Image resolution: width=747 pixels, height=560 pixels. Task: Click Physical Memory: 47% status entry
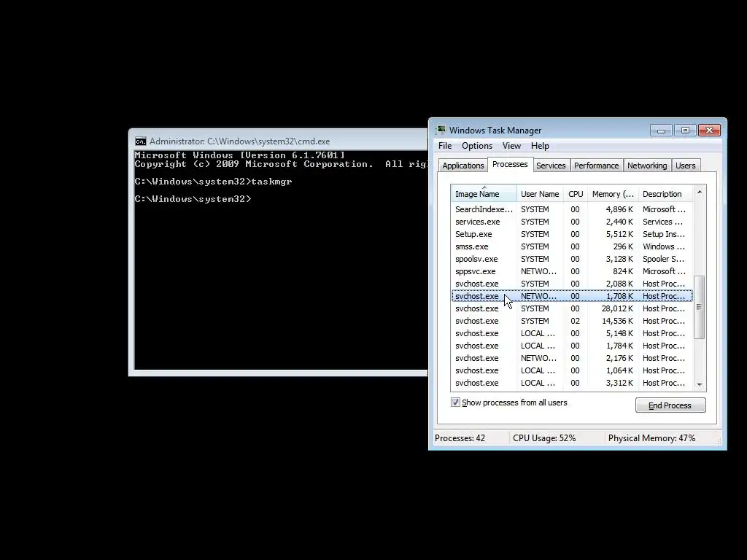pyautogui.click(x=651, y=438)
